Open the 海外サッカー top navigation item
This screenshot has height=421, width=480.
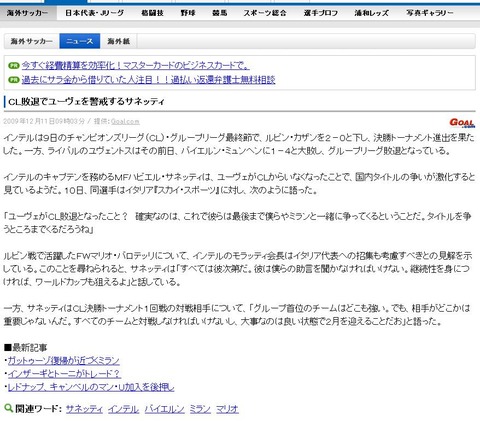(28, 13)
